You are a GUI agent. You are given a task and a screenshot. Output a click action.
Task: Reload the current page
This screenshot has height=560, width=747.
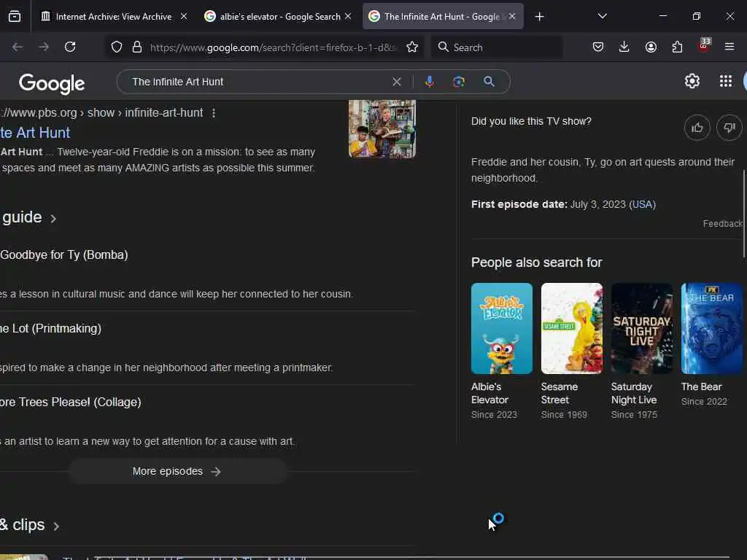(x=70, y=47)
